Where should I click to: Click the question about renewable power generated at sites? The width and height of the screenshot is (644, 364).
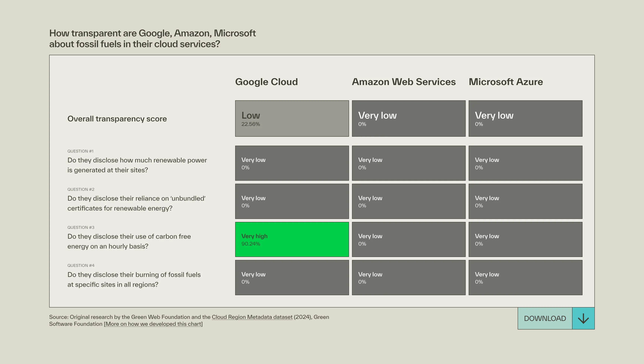[x=137, y=165]
